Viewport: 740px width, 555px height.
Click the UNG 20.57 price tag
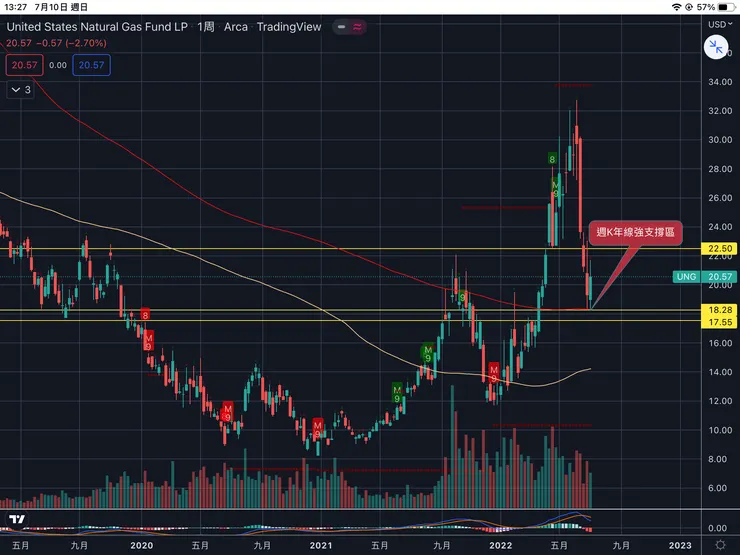(x=705, y=277)
